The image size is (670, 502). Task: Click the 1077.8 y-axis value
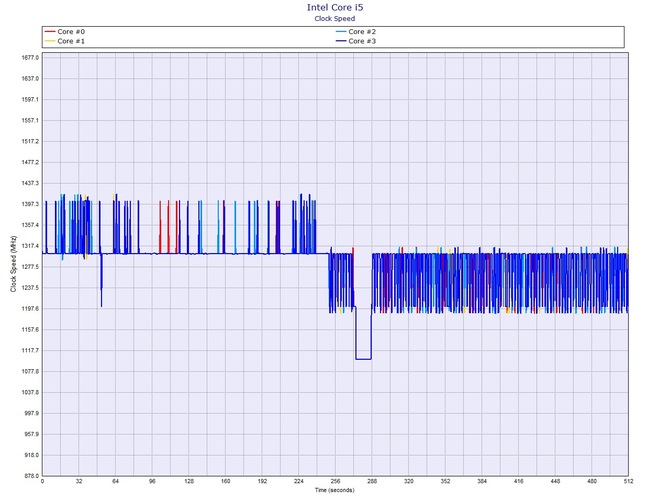click(30, 372)
